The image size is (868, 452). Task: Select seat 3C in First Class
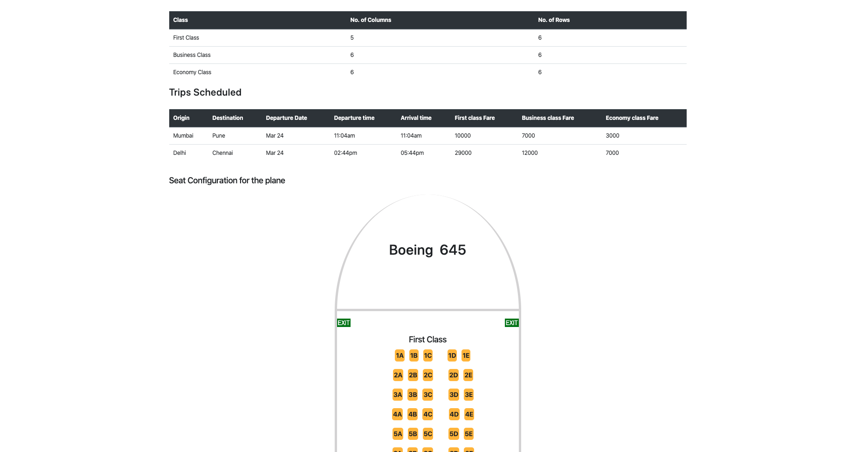click(x=427, y=395)
